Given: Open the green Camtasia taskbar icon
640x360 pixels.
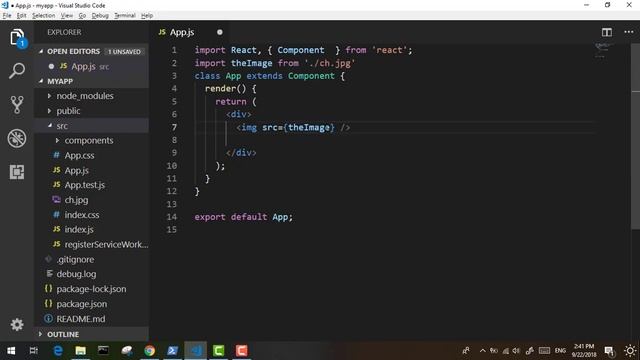Looking at the screenshot, I should [219, 351].
